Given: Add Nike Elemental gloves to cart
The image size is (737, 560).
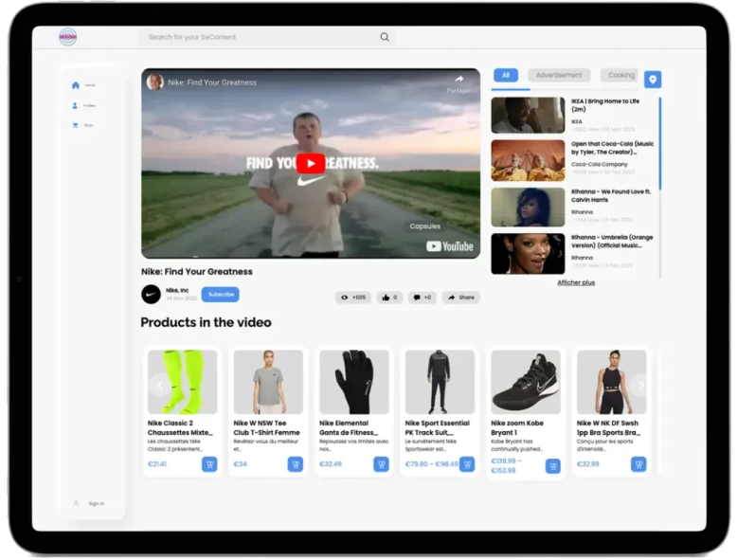Looking at the screenshot, I should click(x=381, y=464).
